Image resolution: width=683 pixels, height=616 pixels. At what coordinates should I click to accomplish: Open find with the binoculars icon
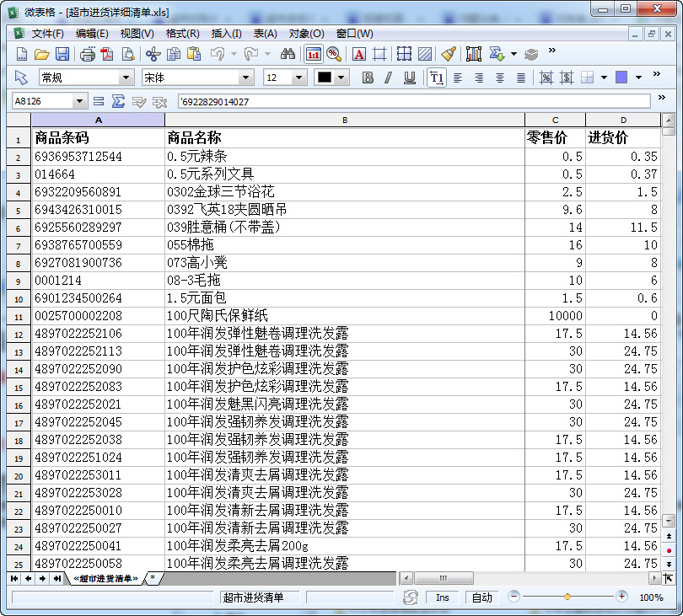pos(288,55)
